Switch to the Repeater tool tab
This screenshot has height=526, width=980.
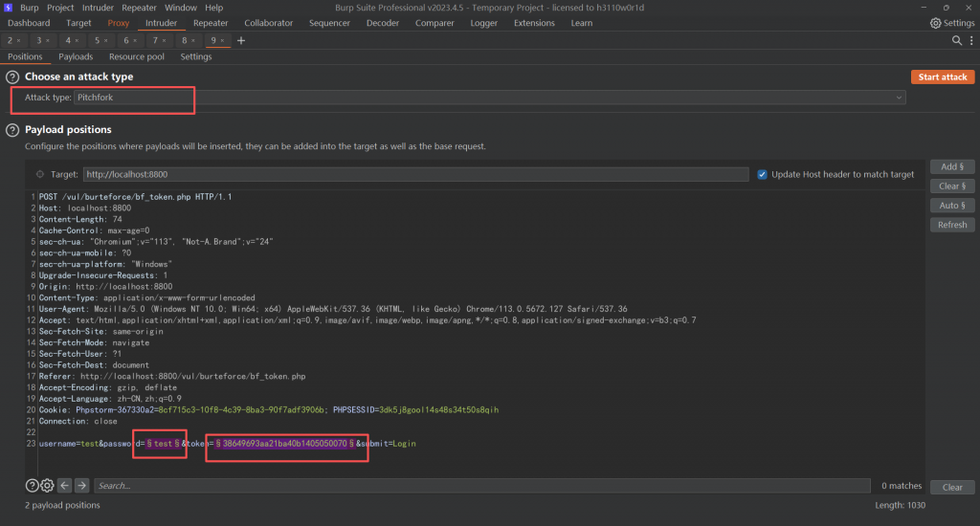pos(211,23)
